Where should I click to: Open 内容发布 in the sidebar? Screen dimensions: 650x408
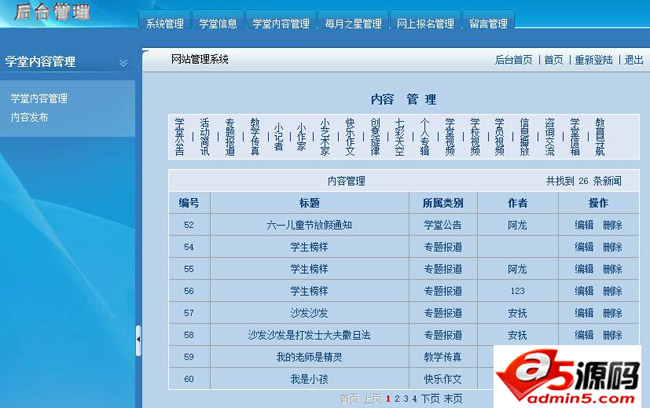pos(29,117)
